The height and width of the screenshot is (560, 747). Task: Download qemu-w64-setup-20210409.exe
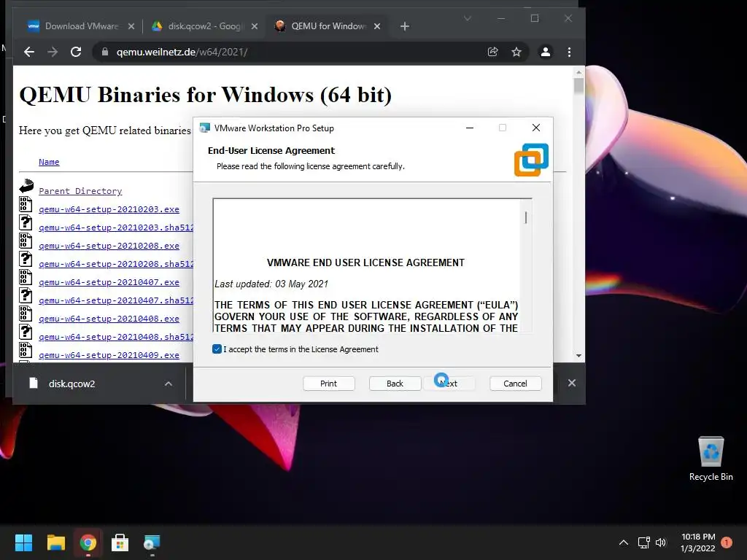tap(109, 355)
